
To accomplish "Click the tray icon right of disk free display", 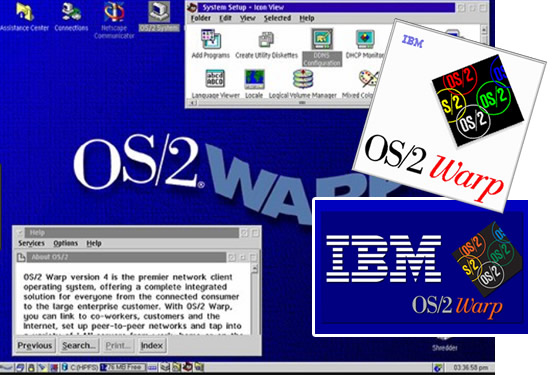I will pyautogui.click(x=152, y=368).
